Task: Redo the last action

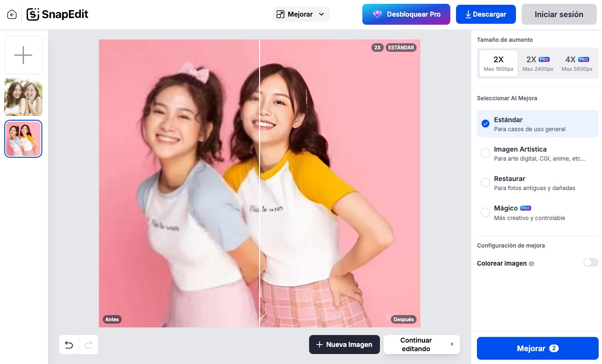Action: coord(88,345)
